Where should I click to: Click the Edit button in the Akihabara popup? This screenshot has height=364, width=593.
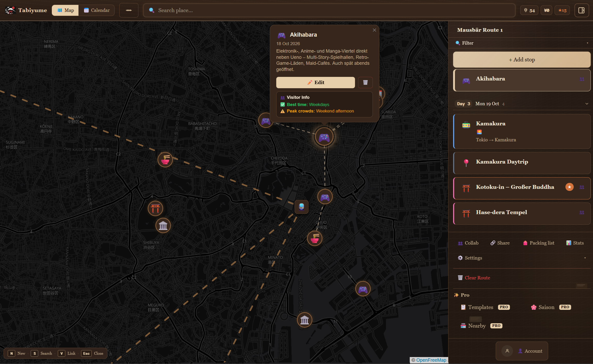(x=315, y=82)
